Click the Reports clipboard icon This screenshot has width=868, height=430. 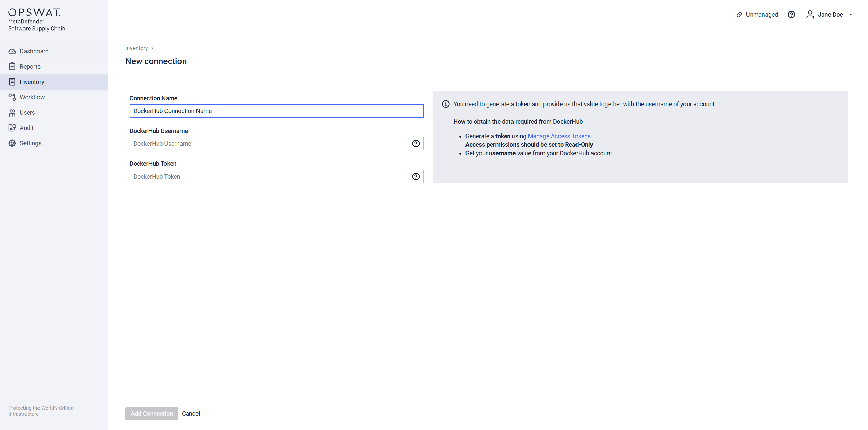pos(12,67)
